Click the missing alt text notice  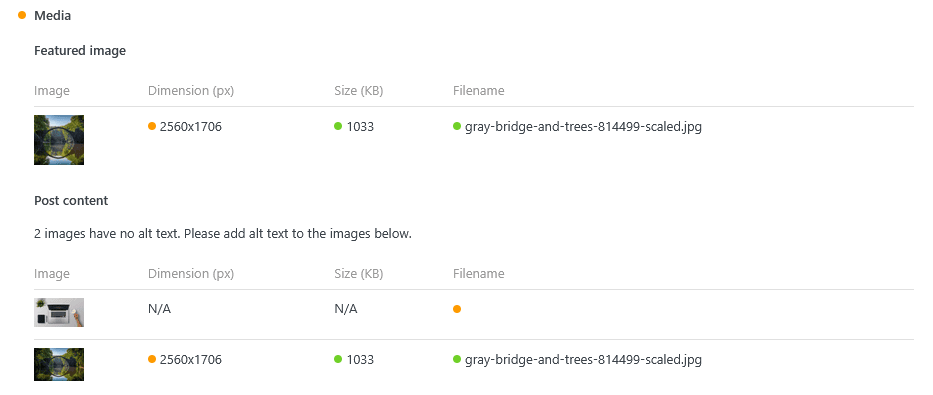coord(223,234)
